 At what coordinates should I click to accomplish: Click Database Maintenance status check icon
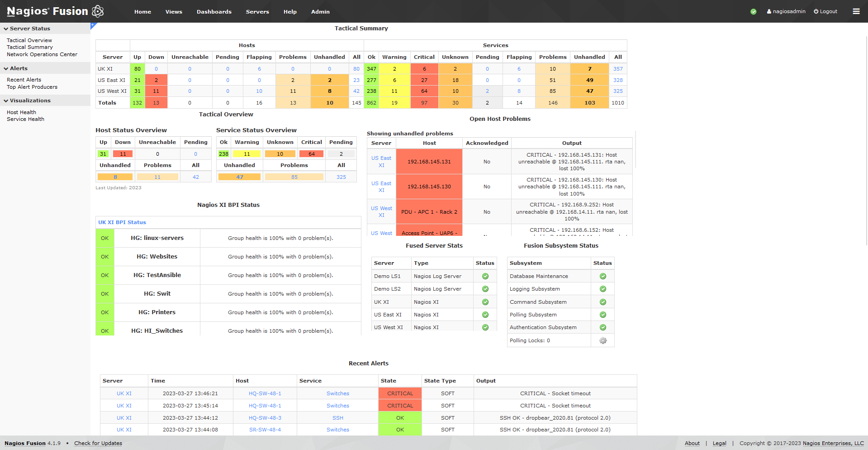[602, 276]
